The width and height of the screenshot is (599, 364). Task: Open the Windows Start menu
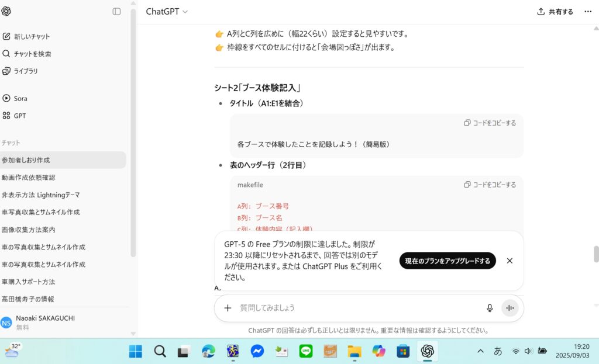click(x=135, y=351)
